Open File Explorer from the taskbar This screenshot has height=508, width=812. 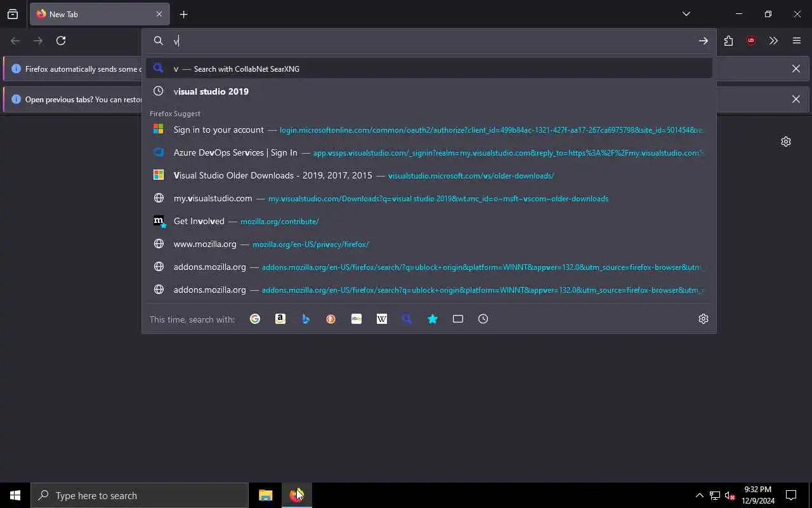coord(266,495)
